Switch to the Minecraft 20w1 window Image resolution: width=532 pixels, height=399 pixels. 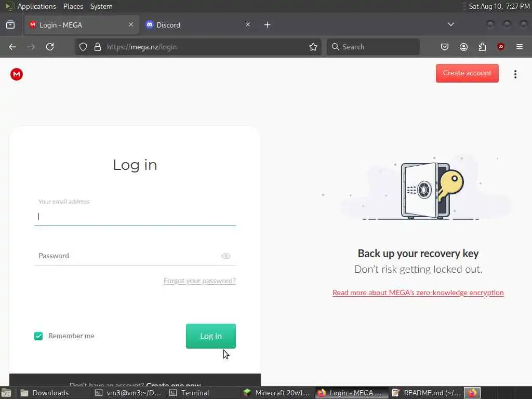tap(277, 393)
